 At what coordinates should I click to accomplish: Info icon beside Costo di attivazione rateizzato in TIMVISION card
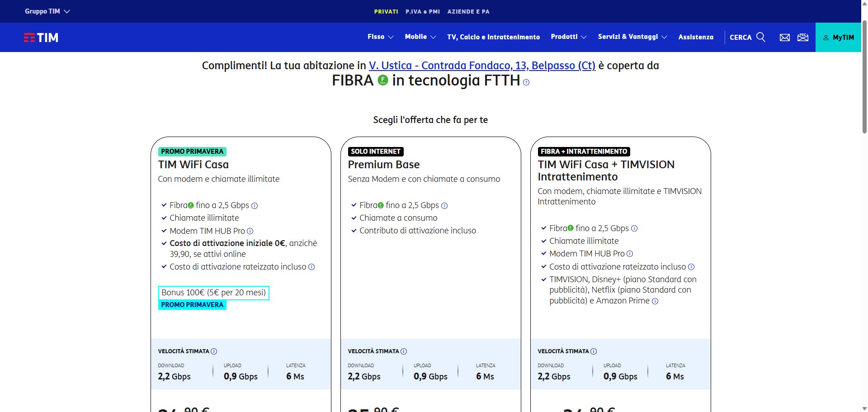tap(691, 267)
